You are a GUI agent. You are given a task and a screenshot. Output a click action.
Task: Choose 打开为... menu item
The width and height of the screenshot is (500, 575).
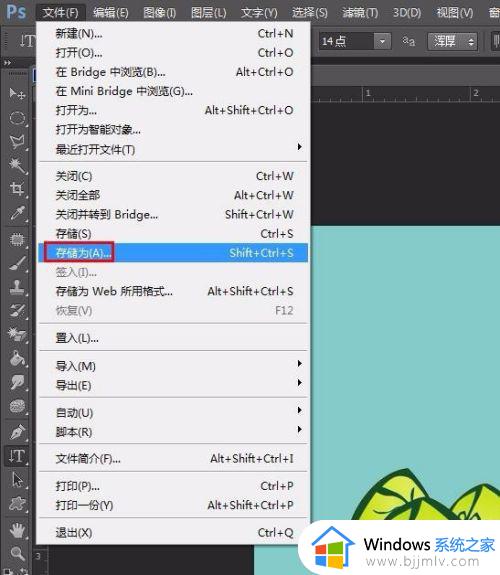pyautogui.click(x=173, y=110)
